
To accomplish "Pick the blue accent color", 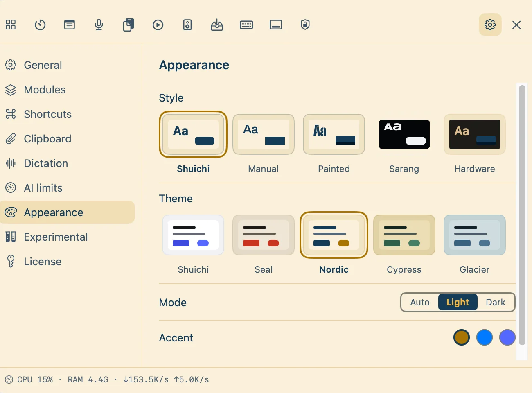I will tap(485, 337).
